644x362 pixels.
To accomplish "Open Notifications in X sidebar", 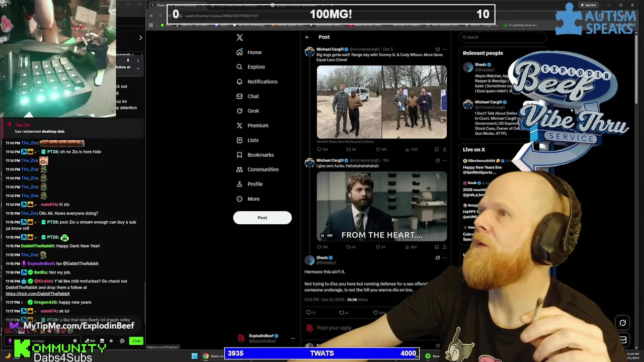I will click(257, 81).
